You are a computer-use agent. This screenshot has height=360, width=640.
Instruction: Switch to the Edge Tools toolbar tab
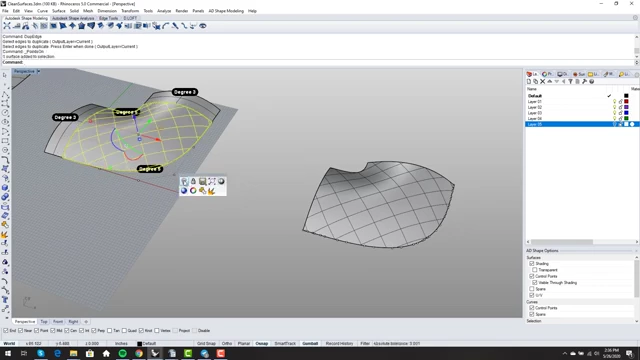coord(108,18)
